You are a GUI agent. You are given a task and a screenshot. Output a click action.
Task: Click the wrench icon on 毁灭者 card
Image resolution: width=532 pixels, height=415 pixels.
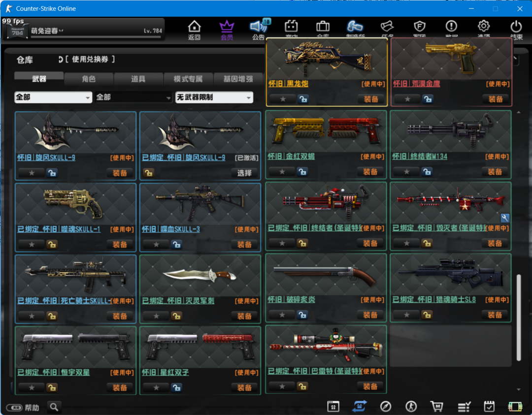tap(504, 218)
